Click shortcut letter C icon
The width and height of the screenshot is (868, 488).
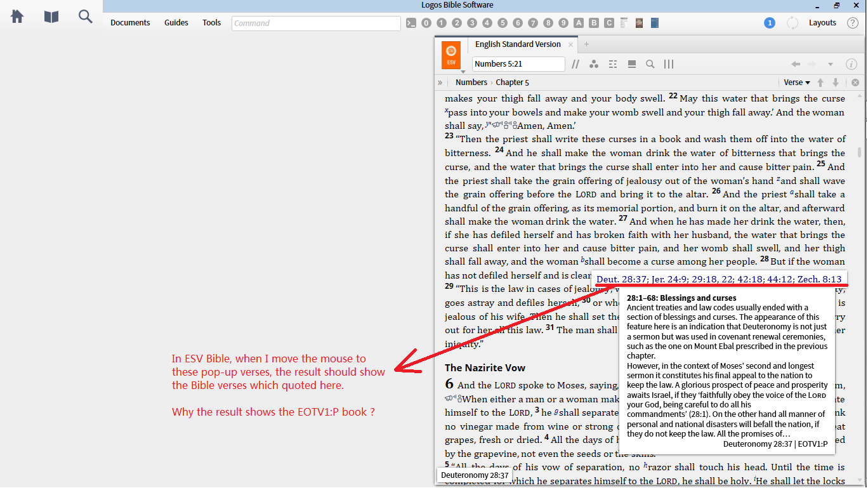coord(609,23)
